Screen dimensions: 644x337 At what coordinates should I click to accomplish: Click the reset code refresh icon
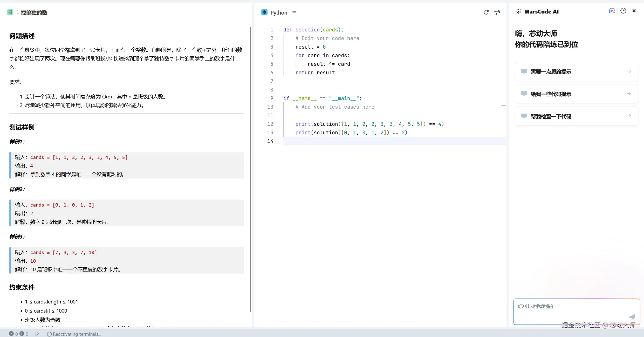click(486, 12)
